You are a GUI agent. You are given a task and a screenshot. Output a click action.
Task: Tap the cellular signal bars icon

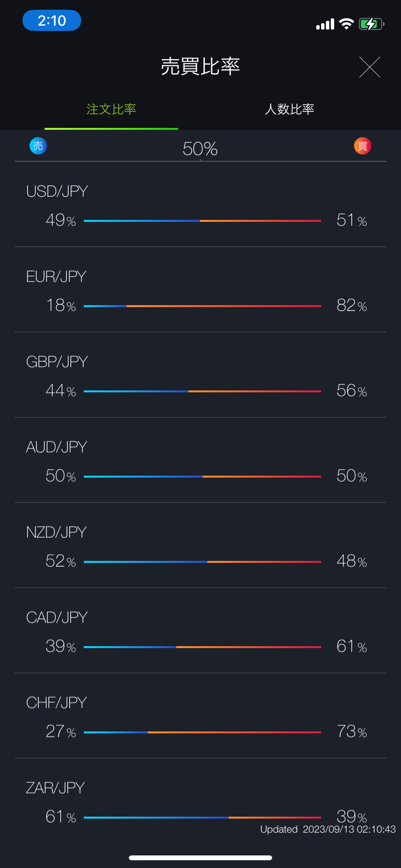325,24
